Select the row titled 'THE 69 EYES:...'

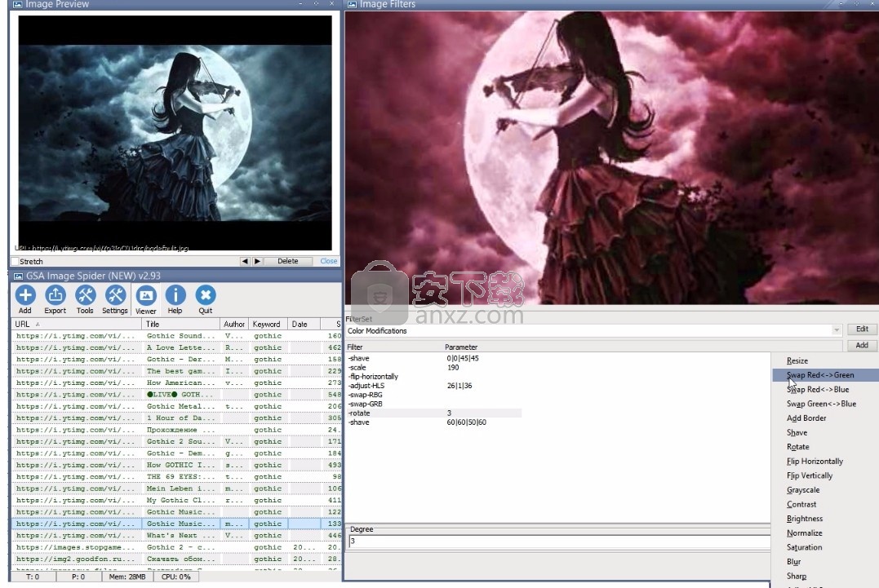(x=176, y=477)
